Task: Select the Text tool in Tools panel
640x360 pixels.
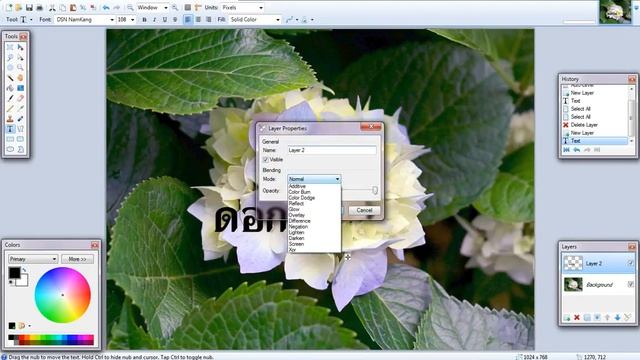Action: (x=10, y=129)
